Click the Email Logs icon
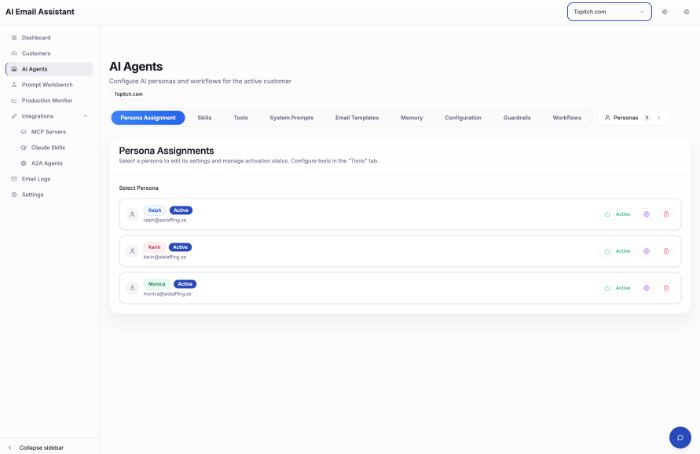This screenshot has height=454, width=700. click(x=14, y=179)
